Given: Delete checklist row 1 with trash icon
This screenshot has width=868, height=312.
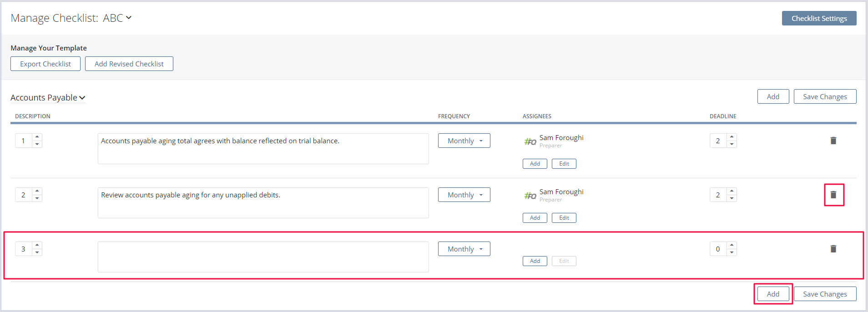Looking at the screenshot, I should coord(833,141).
